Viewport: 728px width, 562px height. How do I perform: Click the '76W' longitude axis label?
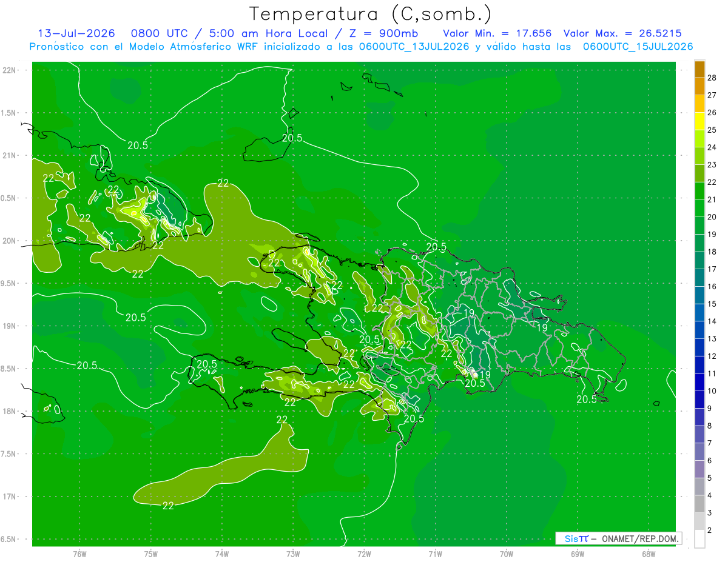(79, 554)
